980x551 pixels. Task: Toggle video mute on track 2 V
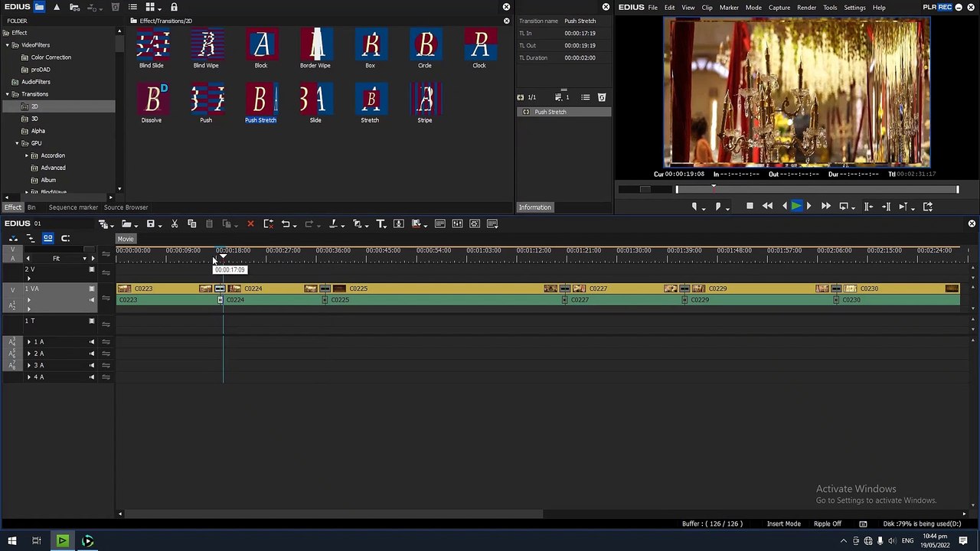click(92, 269)
